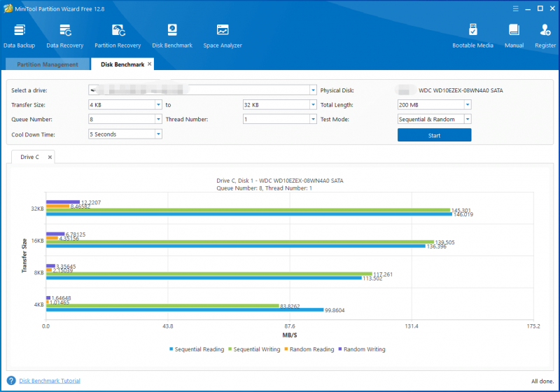560x392 pixels.
Task: Click the blue help question mark icon
Action: (x=11, y=381)
